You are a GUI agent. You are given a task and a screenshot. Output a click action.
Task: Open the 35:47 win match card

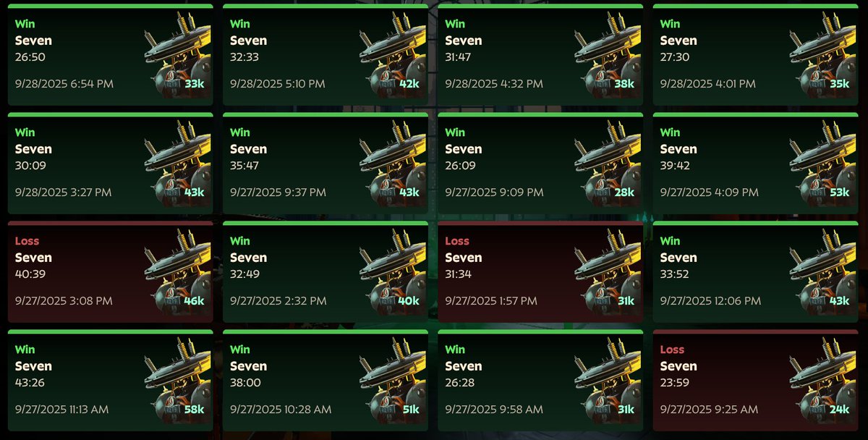pyautogui.click(x=325, y=163)
